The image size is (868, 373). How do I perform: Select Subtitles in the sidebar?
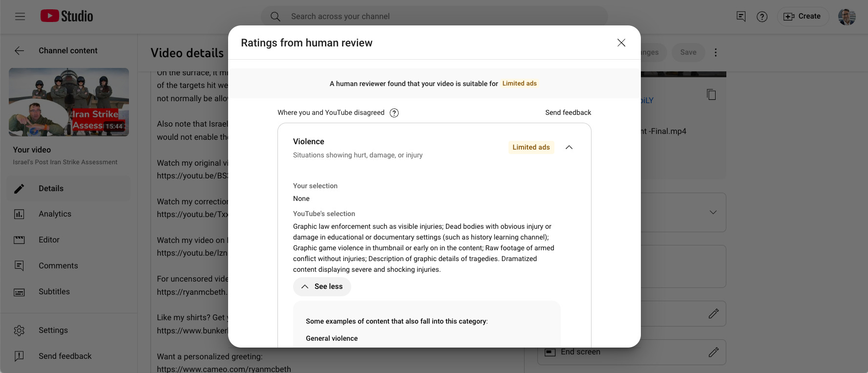pyautogui.click(x=69, y=292)
